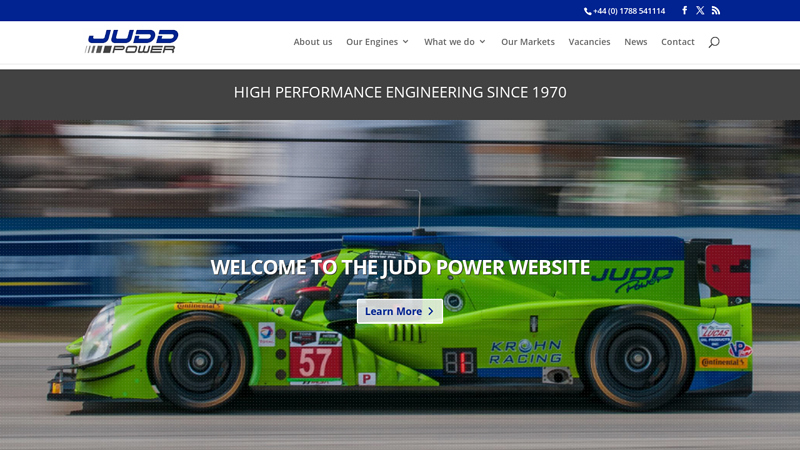Click the phone icon beside the number
The image size is (800, 450).
tap(588, 11)
